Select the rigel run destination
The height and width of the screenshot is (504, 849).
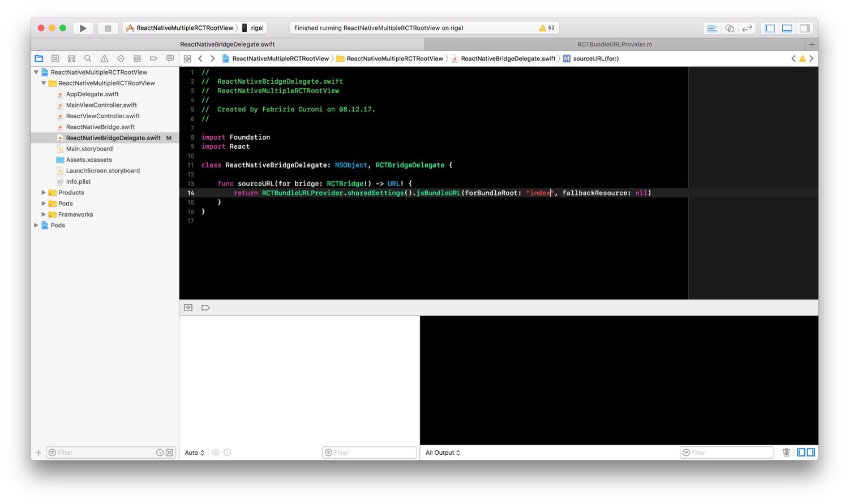click(253, 28)
